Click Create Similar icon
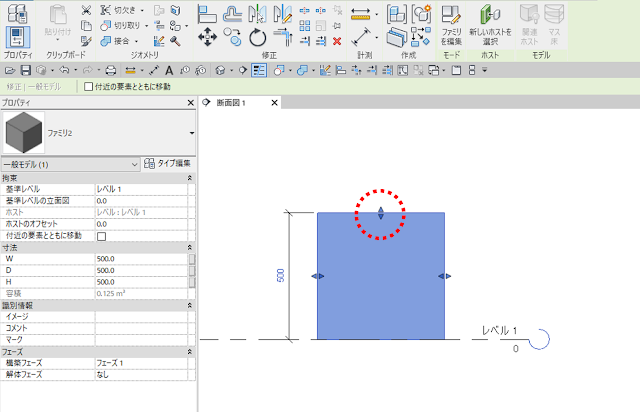The height and width of the screenshot is (412, 640). click(x=421, y=37)
